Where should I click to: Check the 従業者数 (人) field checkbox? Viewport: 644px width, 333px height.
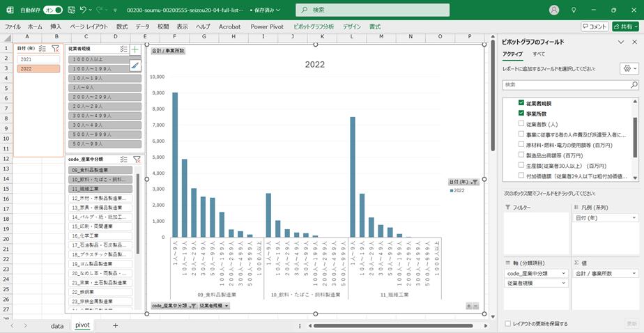coord(521,123)
